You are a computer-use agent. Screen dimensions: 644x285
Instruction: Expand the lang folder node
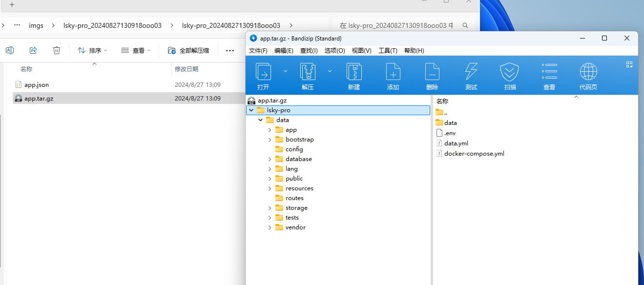pos(270,169)
